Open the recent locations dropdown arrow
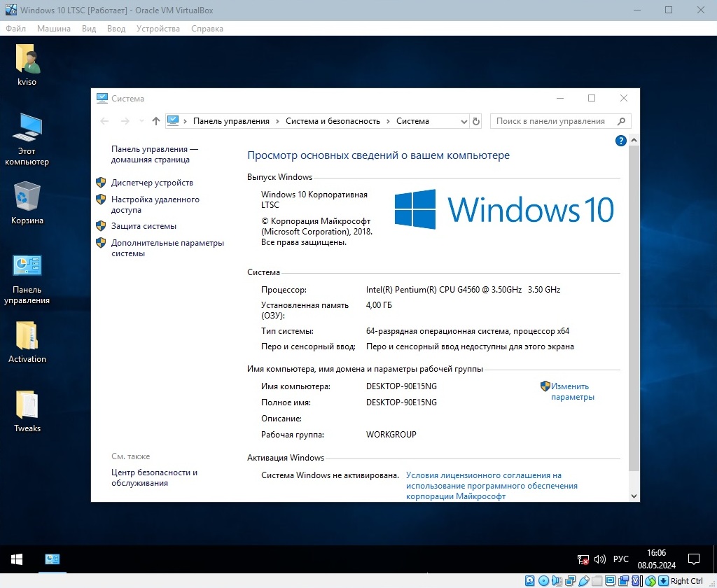 141,121
